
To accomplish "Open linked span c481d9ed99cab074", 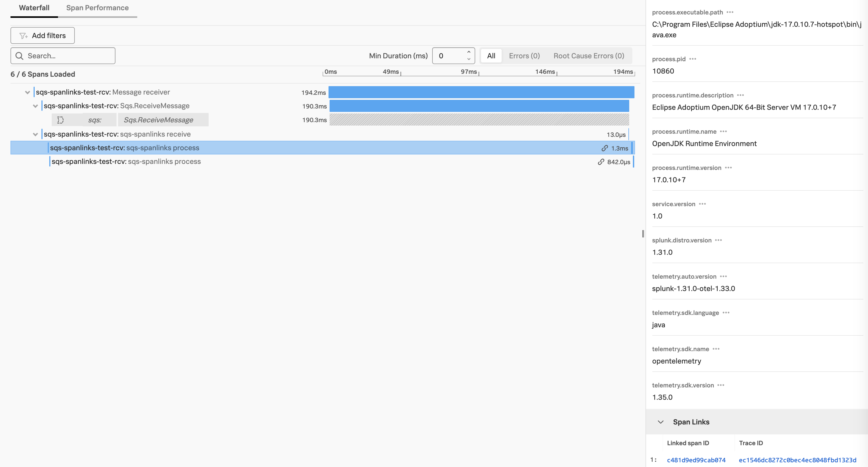I will pyautogui.click(x=696, y=460).
